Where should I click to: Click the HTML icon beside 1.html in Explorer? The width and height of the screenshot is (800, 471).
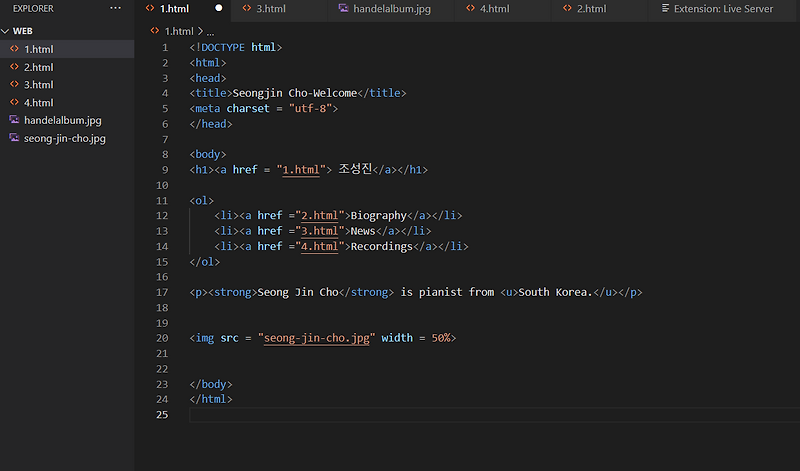tap(14, 49)
